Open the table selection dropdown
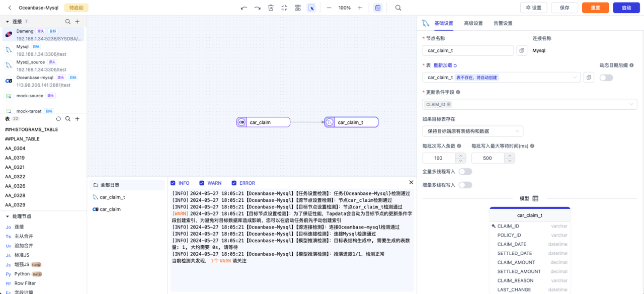Image resolution: width=644 pixels, height=294 pixels. [x=502, y=78]
